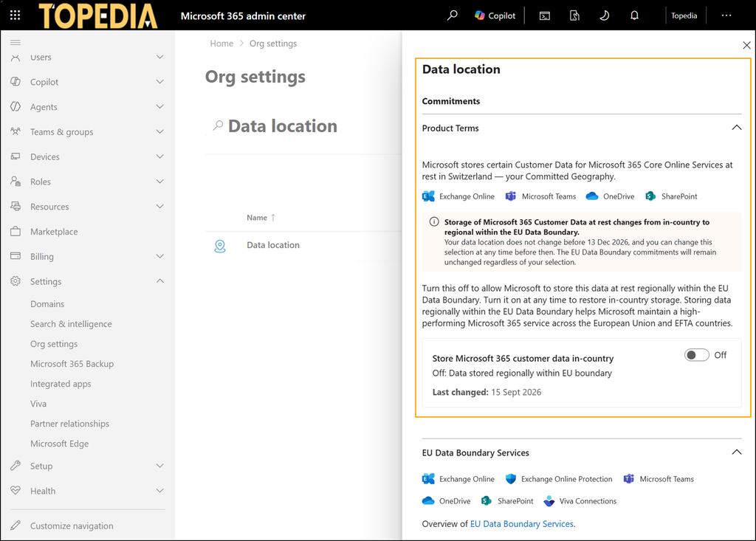
Task: Open Partner relationships
Action: pos(70,424)
